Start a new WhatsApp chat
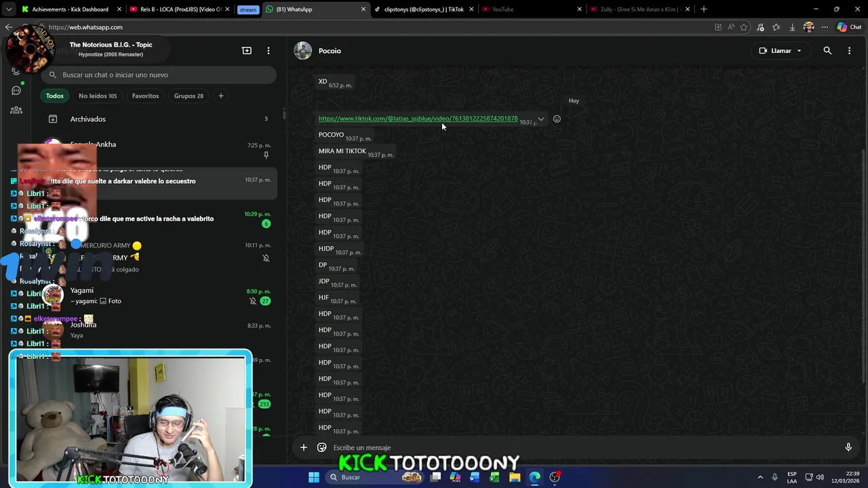The width and height of the screenshot is (868, 488). 247,51
